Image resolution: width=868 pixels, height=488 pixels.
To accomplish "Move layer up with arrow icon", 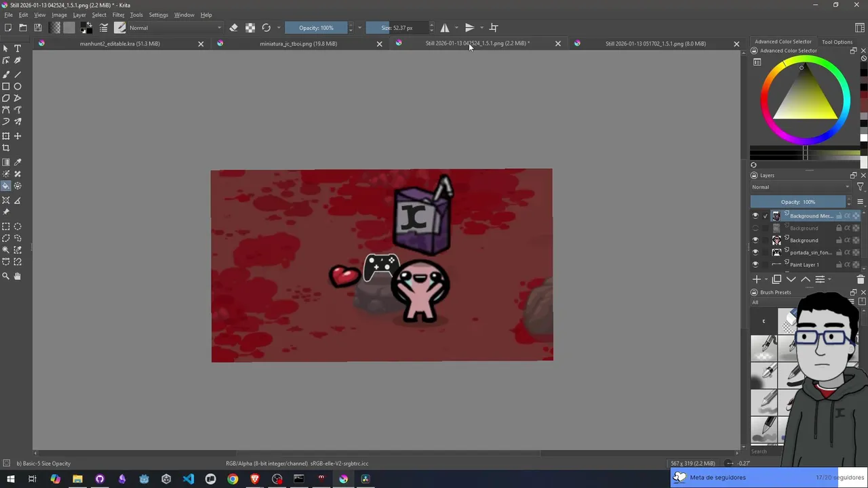I will pos(806,279).
